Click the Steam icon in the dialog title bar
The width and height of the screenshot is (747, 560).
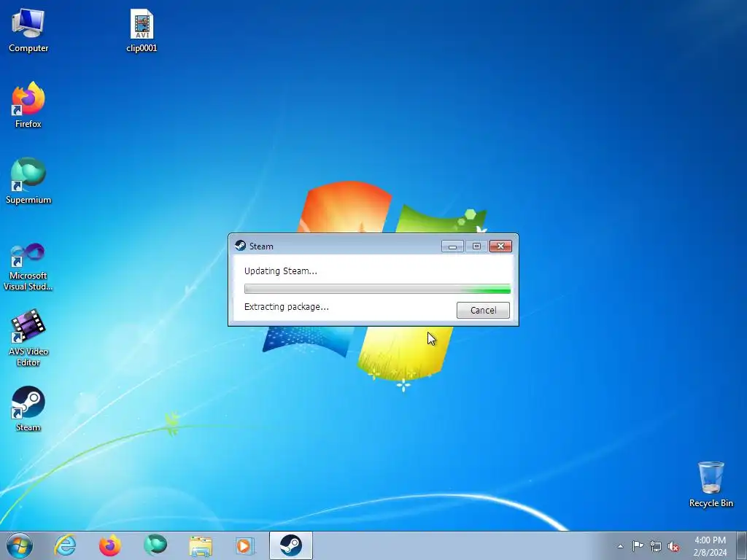click(241, 246)
